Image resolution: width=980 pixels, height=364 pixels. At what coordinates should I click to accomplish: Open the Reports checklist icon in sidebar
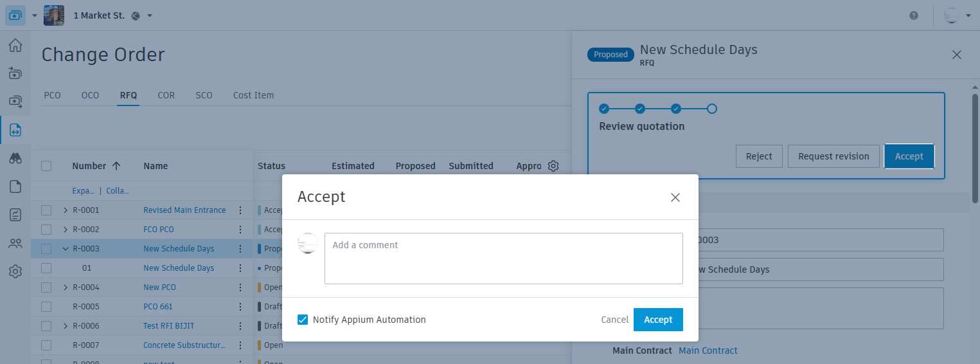point(15,215)
